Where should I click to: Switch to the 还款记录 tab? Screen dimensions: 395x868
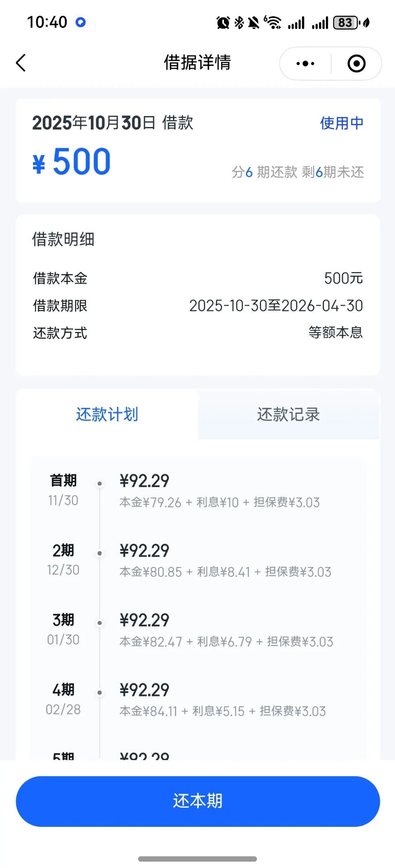[x=288, y=414]
